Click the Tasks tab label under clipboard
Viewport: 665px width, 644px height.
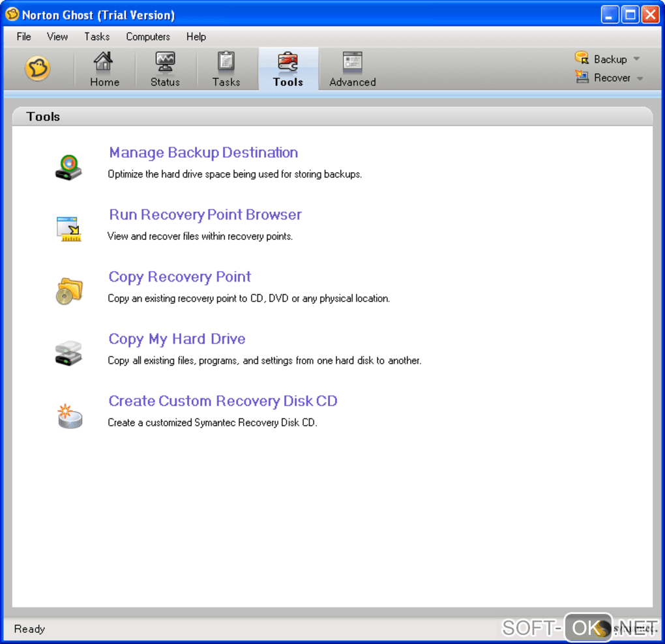tap(226, 82)
